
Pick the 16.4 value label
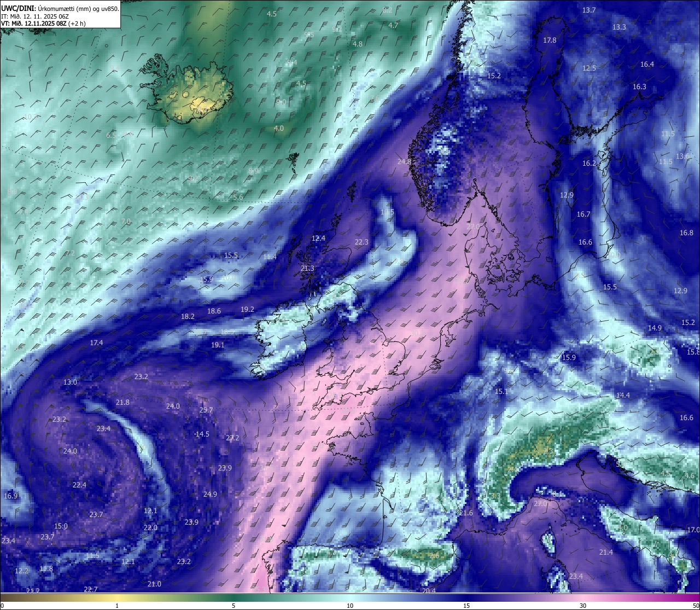point(647,65)
